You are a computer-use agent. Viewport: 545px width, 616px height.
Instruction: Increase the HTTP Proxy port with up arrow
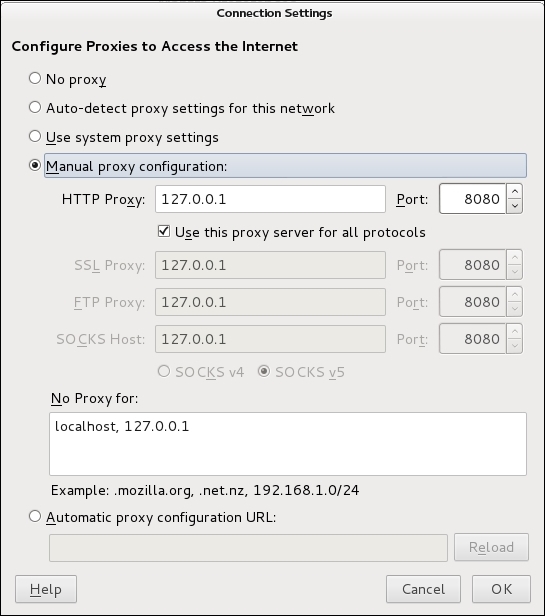pyautogui.click(x=514, y=192)
